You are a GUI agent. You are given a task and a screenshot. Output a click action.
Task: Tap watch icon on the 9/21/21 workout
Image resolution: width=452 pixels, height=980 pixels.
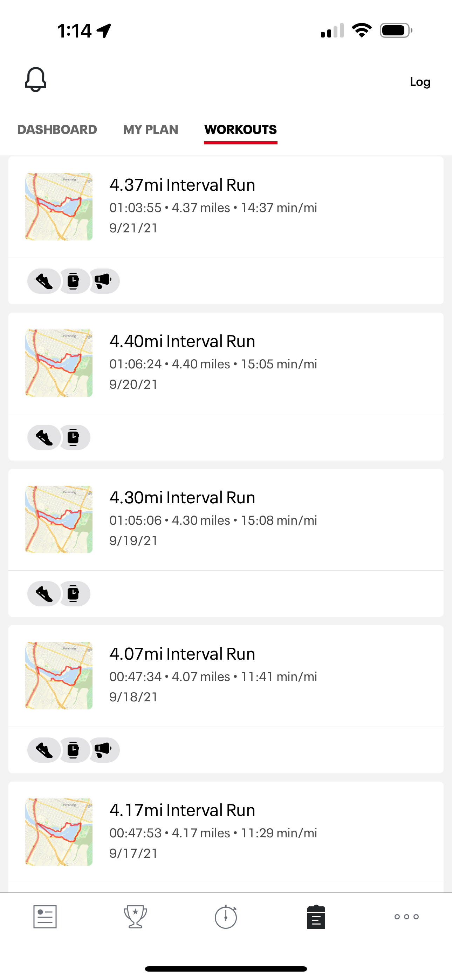(x=74, y=281)
